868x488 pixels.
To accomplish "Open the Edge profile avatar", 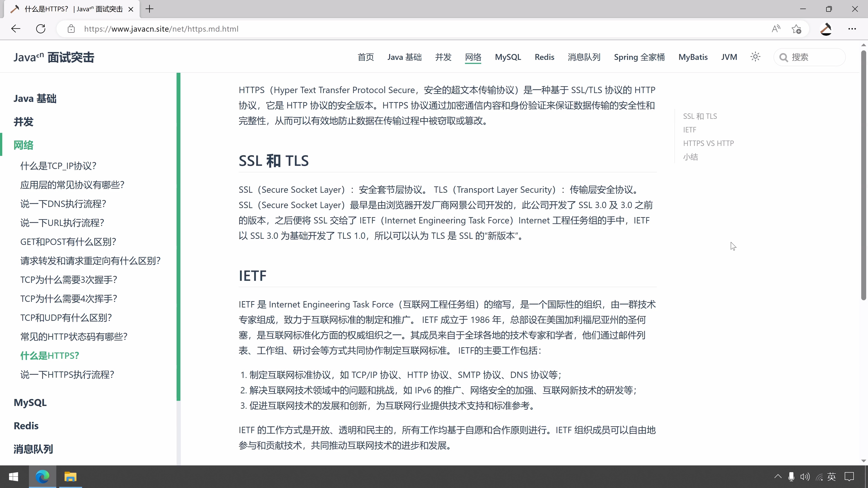I will [x=826, y=29].
